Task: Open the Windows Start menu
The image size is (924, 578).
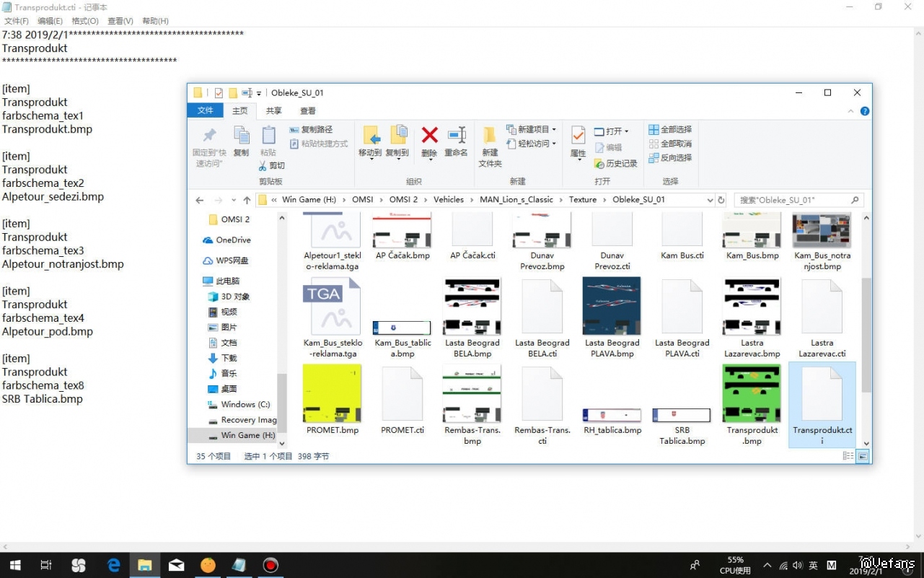Action: coord(14,565)
